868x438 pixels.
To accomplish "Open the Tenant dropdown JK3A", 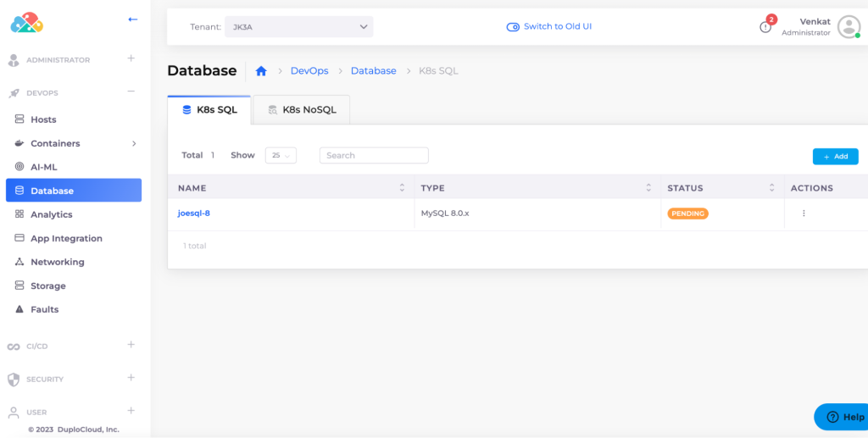I will tap(300, 27).
